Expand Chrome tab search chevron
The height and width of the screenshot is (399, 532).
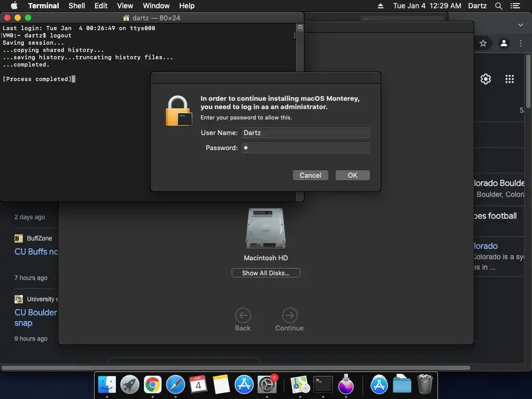click(x=521, y=25)
